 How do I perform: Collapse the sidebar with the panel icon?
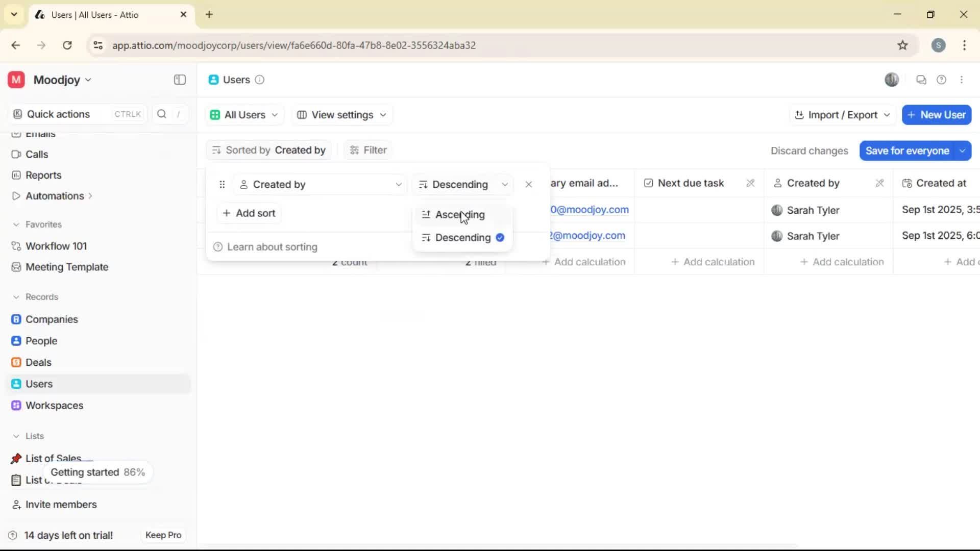click(179, 80)
